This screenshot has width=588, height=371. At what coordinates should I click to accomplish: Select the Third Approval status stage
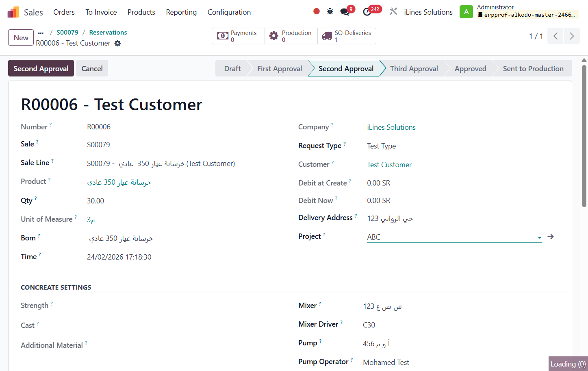coord(414,68)
